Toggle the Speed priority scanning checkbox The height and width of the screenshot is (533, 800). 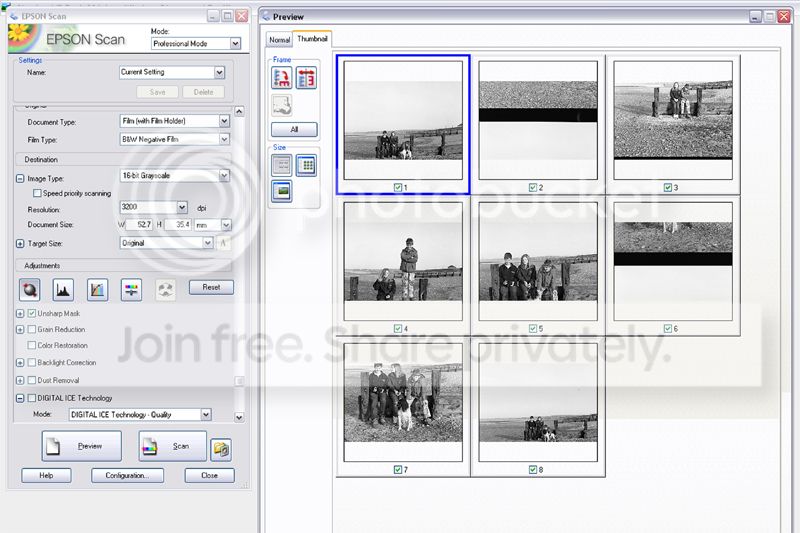(37, 193)
